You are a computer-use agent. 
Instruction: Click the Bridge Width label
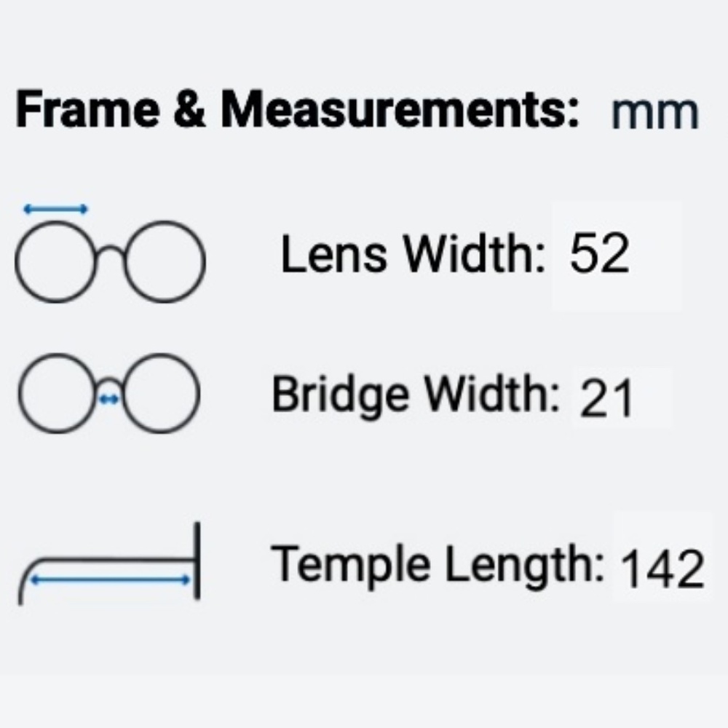tap(416, 394)
